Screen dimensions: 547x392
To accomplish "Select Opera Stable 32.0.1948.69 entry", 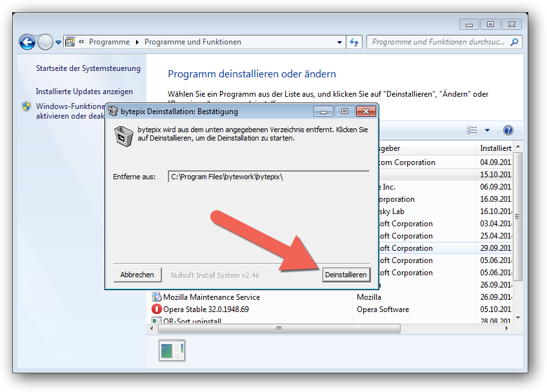I will [x=206, y=309].
